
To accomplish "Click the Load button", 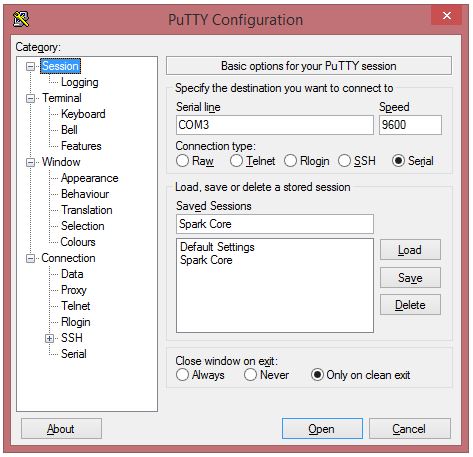I will click(410, 250).
